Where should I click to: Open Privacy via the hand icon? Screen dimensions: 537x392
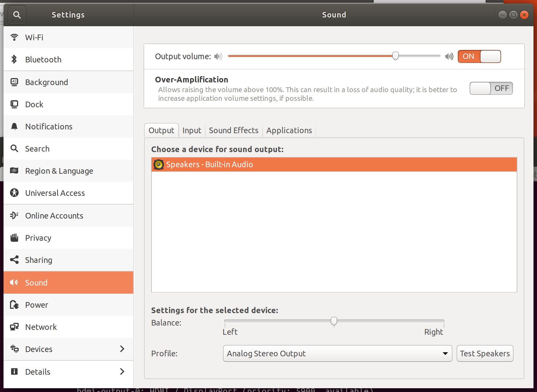coord(14,238)
